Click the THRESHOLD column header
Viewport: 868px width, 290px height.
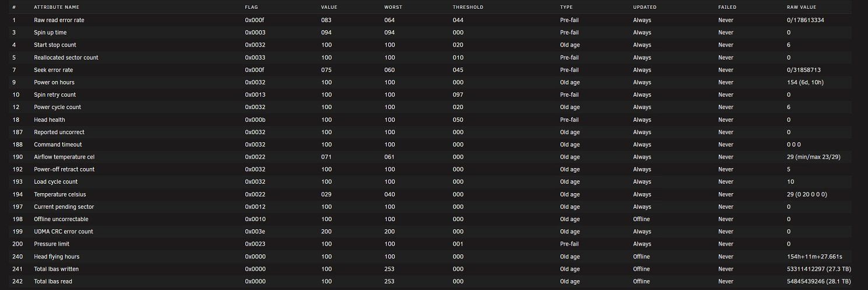click(468, 7)
